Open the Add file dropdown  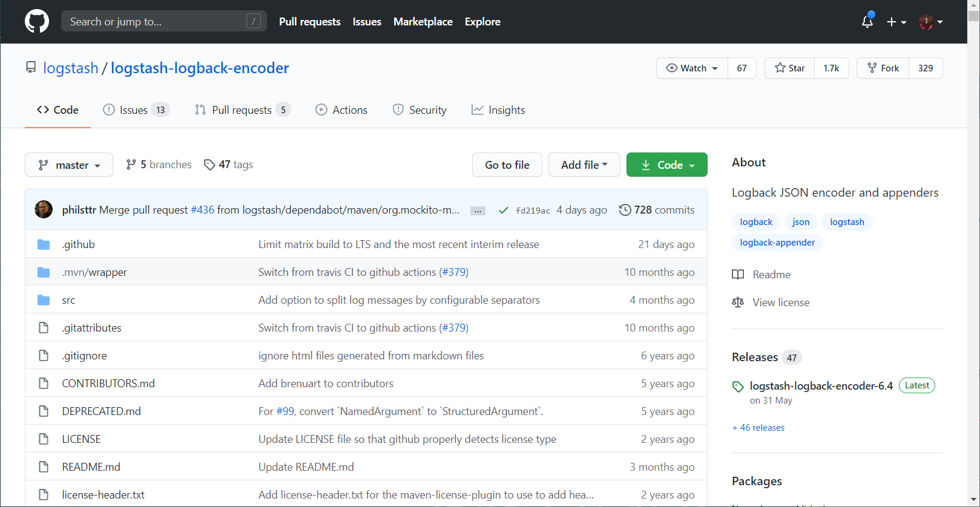point(584,165)
